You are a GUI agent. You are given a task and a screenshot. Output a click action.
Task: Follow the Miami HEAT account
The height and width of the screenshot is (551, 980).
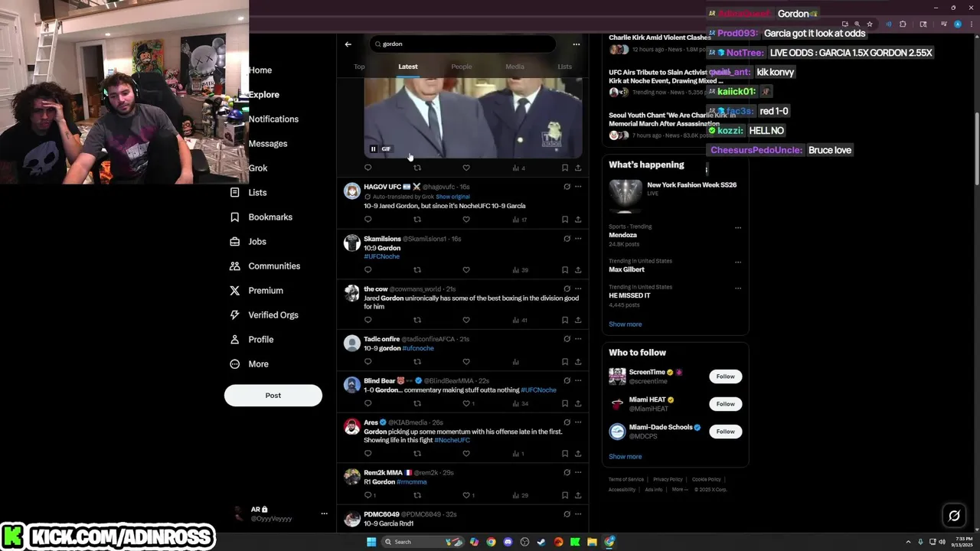tap(726, 404)
